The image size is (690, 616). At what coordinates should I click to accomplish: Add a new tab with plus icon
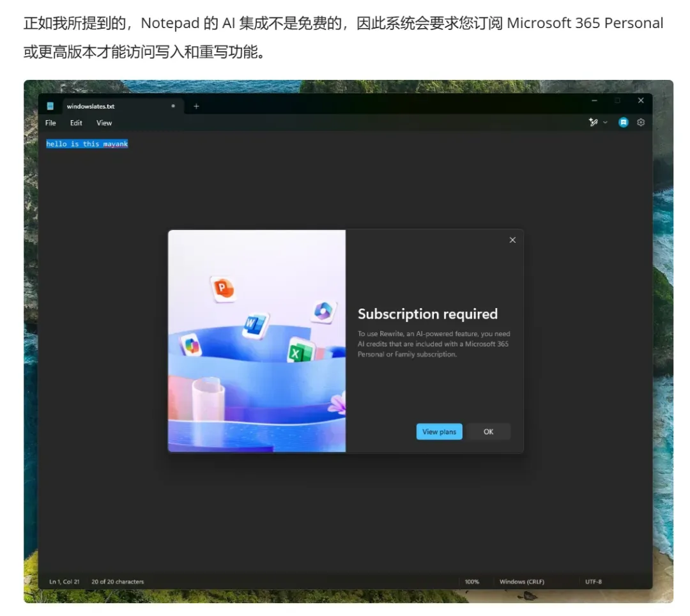click(196, 106)
